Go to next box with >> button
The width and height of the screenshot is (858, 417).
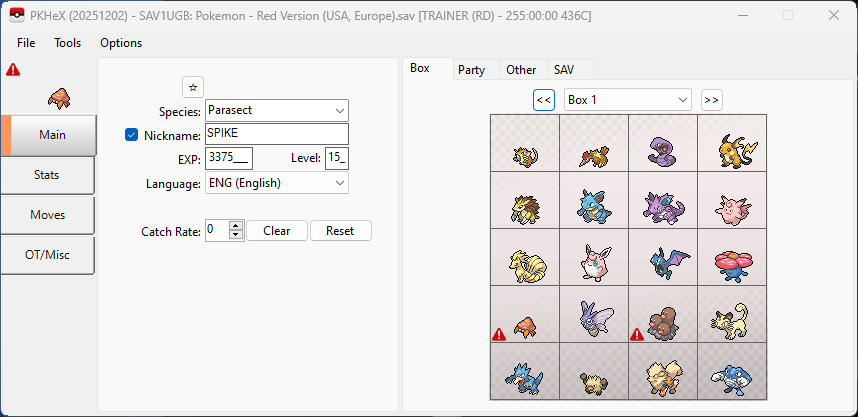[x=711, y=100]
